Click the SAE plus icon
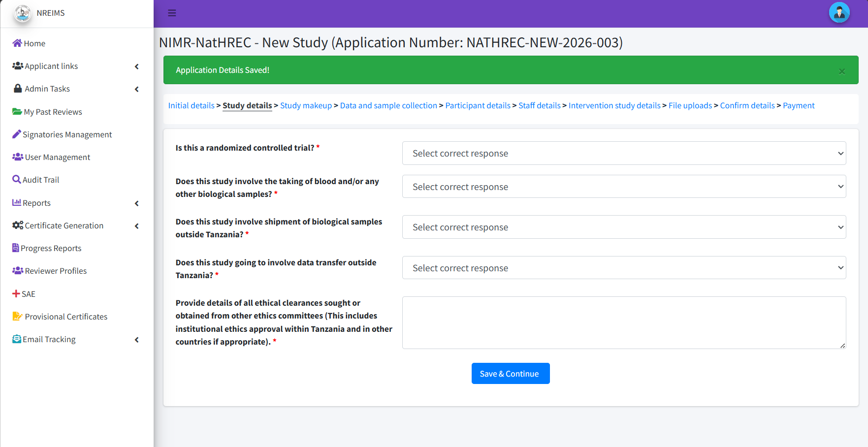The height and width of the screenshot is (447, 868). pyautogui.click(x=16, y=293)
